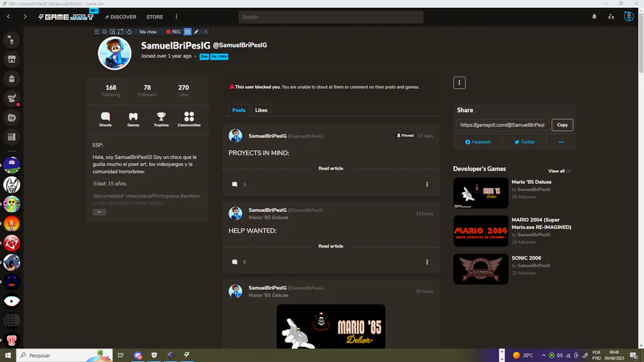Open the profile options menu button above Share
Viewport: 644px width, 362px height.
(x=459, y=83)
